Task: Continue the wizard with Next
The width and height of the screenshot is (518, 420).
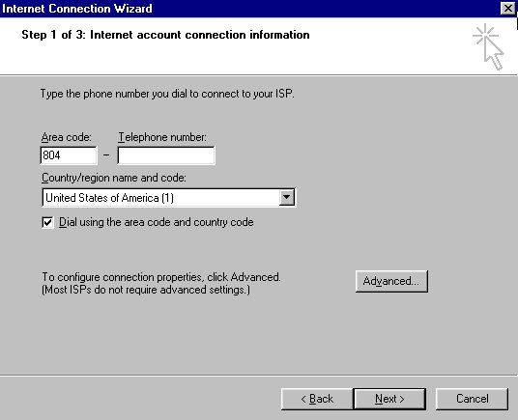Action: 389,399
